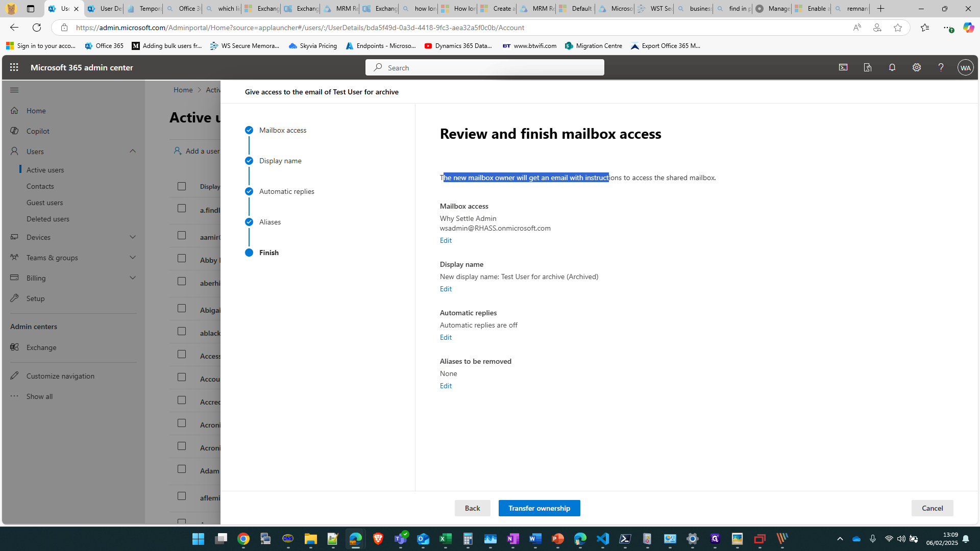
Task: Open Google Chrome from taskbar
Action: click(243, 539)
